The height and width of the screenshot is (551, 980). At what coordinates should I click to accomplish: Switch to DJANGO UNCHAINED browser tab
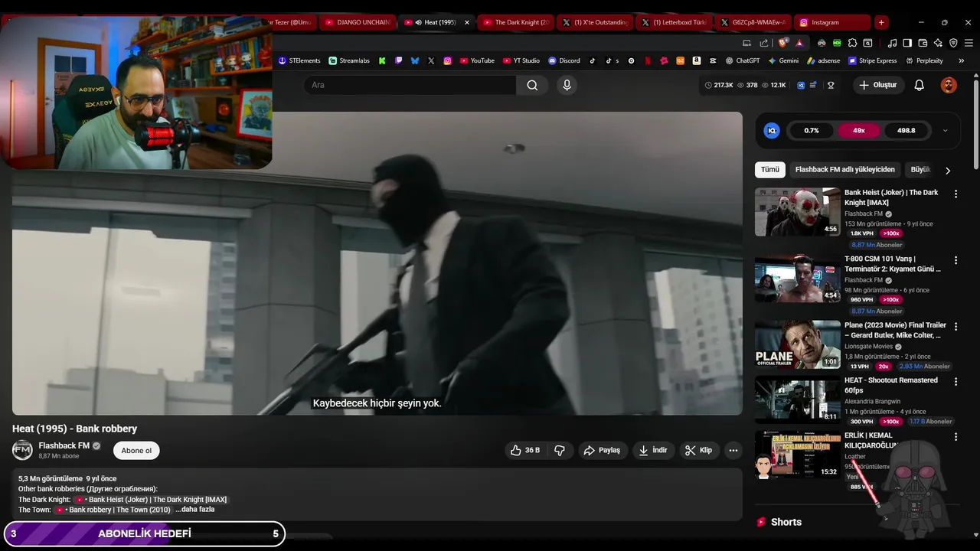click(x=357, y=22)
